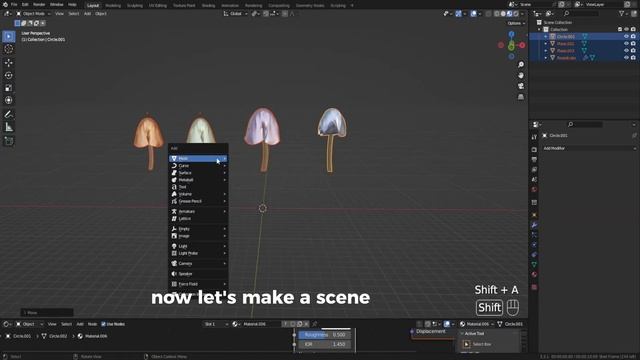
Task: Open the viewport header View menu
Action: pyautogui.click(x=59, y=13)
